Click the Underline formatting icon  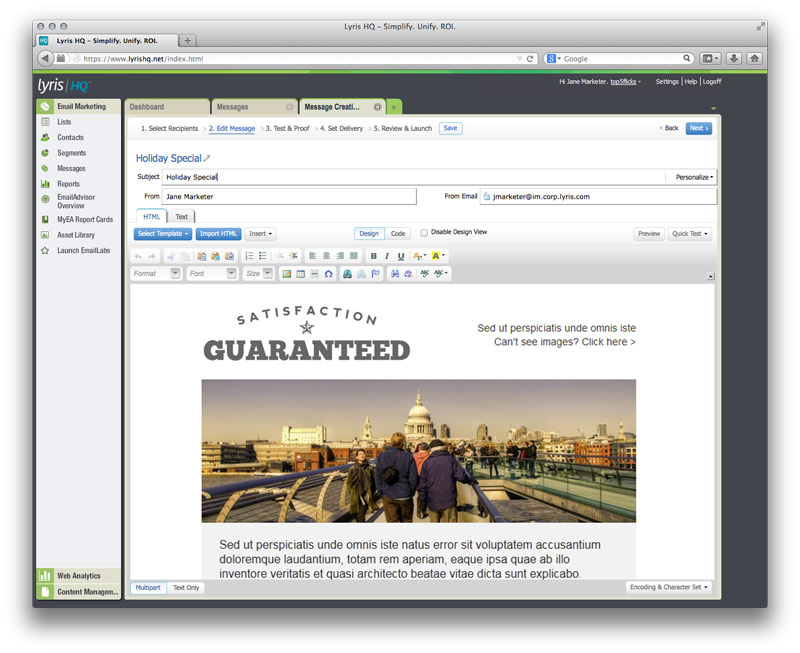coord(401,256)
